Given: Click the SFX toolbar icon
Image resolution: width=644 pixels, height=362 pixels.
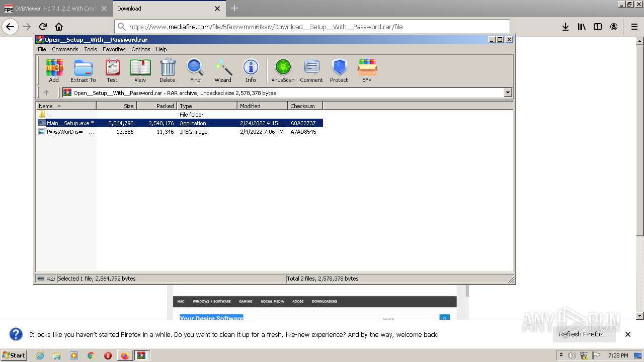Looking at the screenshot, I should (367, 70).
